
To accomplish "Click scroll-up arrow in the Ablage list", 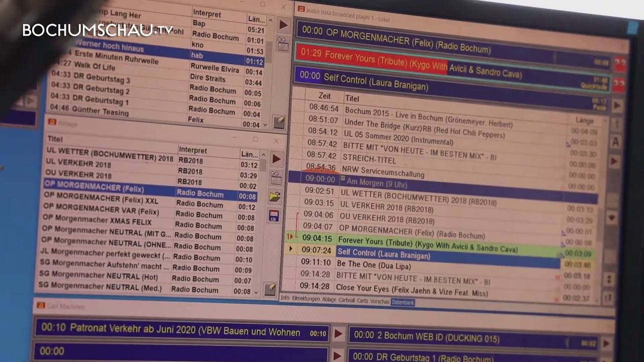I will tap(263, 155).
